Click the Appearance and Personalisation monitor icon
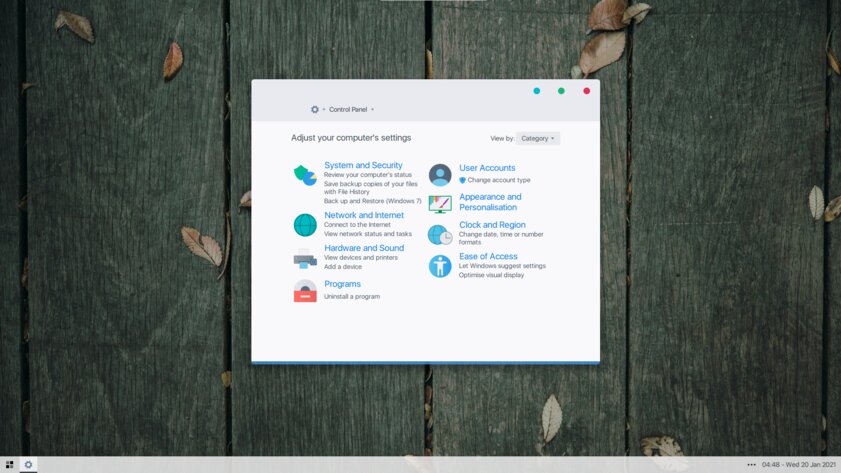Image resolution: width=841 pixels, height=473 pixels. tap(440, 204)
